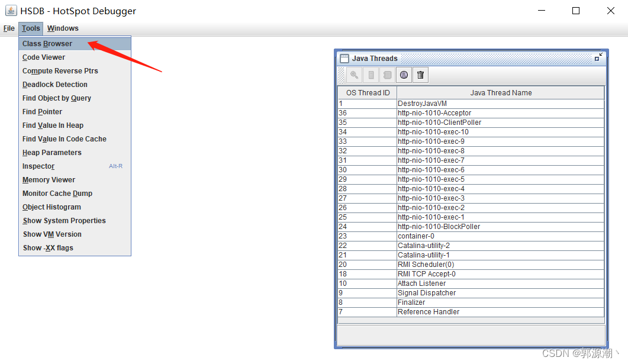The image size is (628, 364).
Task: Select the http-nio-1010-ClientPoller thread
Action: (x=471, y=123)
